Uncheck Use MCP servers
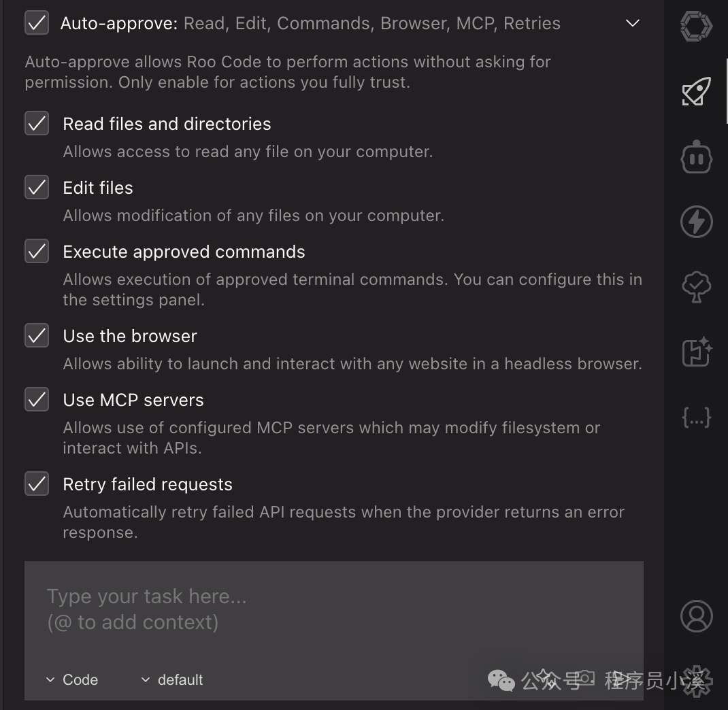The image size is (728, 710). (37, 400)
